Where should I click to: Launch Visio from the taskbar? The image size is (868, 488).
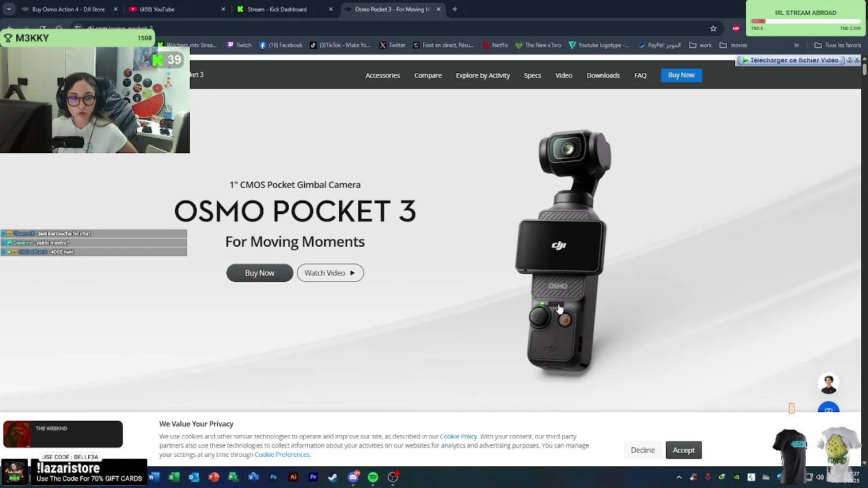coord(253,477)
